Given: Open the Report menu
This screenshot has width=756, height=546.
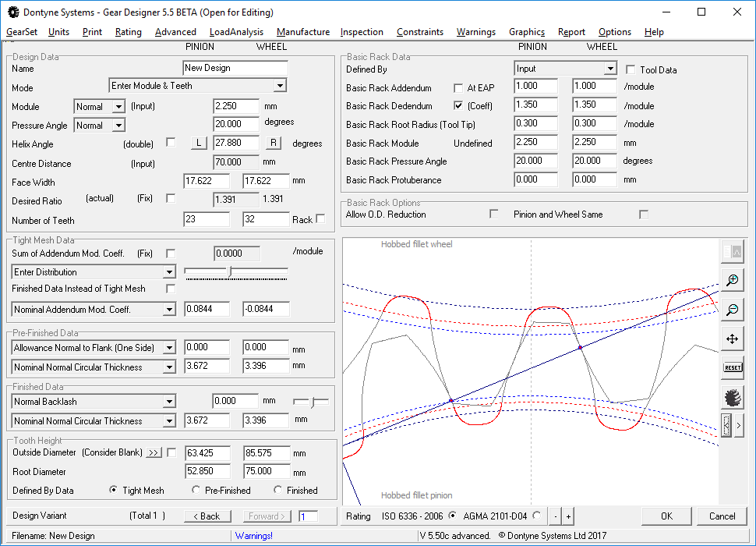Looking at the screenshot, I should [x=571, y=32].
